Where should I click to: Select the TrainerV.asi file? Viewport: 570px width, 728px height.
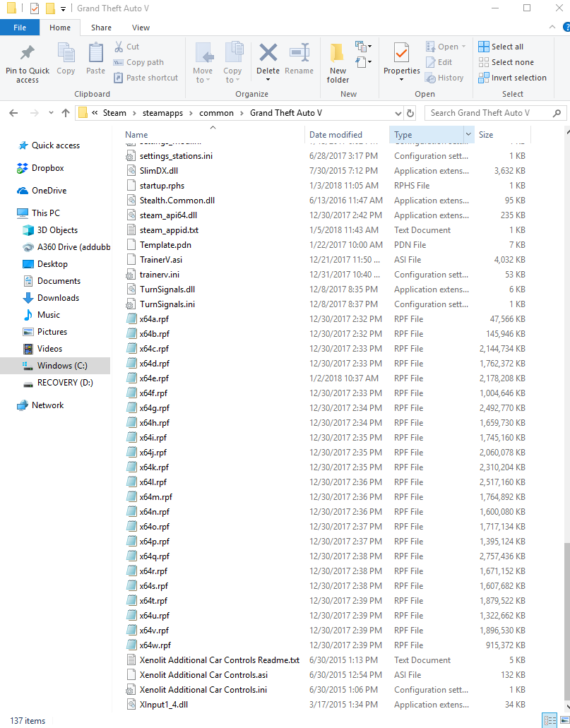click(x=161, y=260)
